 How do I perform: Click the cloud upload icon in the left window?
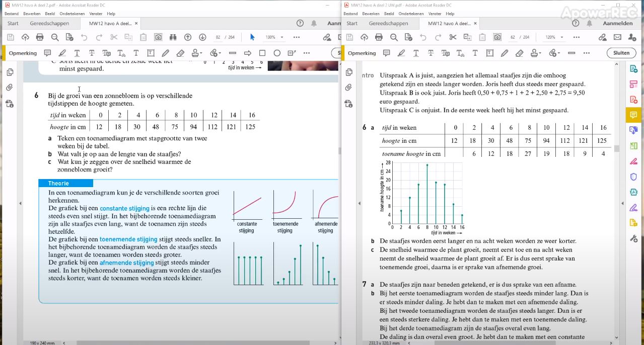pos(25,37)
